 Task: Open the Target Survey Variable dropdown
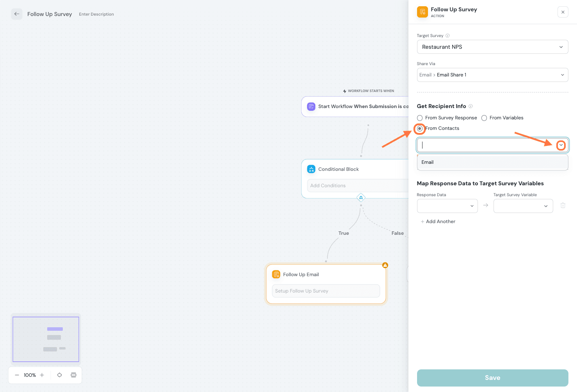coord(523,206)
